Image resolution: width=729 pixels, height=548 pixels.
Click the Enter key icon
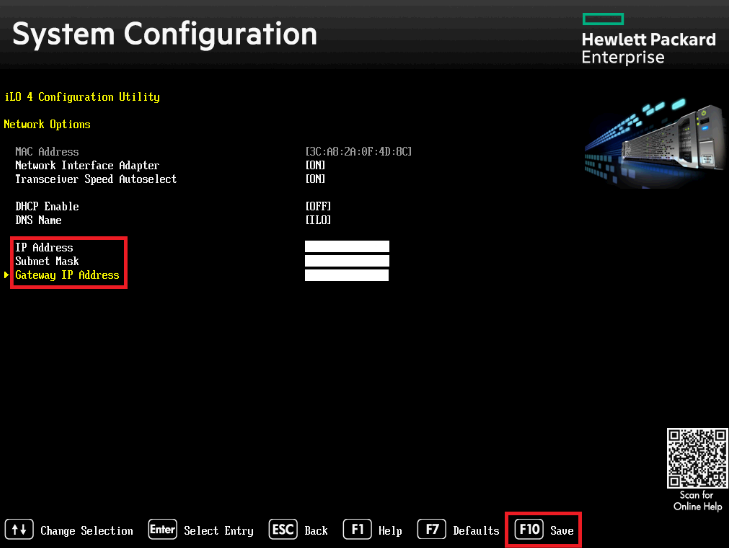[162, 529]
